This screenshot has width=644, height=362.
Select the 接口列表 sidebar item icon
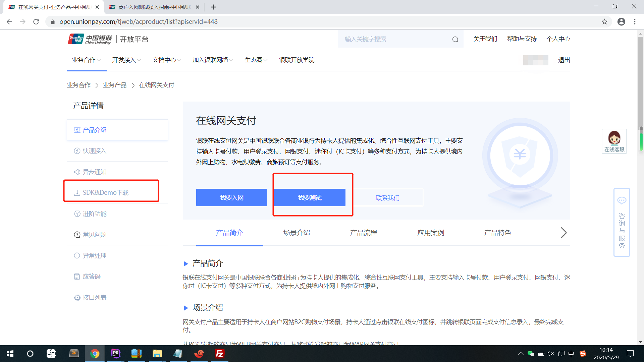77,297
